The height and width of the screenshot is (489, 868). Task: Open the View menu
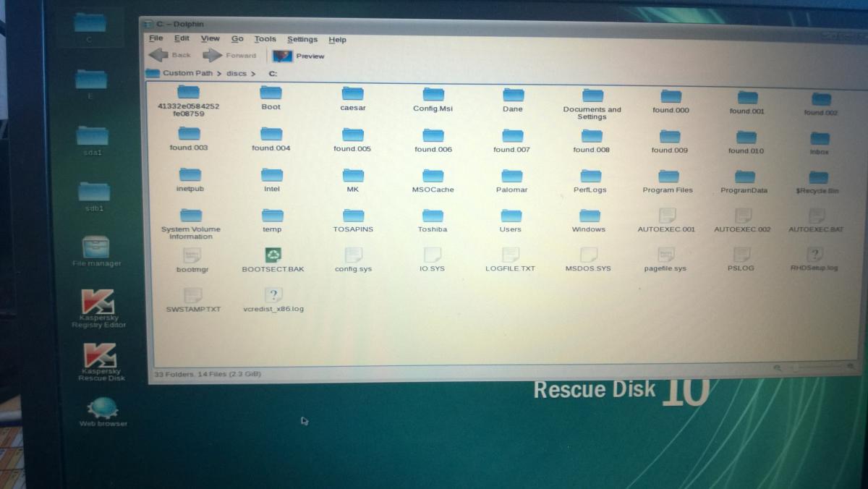[x=210, y=38]
